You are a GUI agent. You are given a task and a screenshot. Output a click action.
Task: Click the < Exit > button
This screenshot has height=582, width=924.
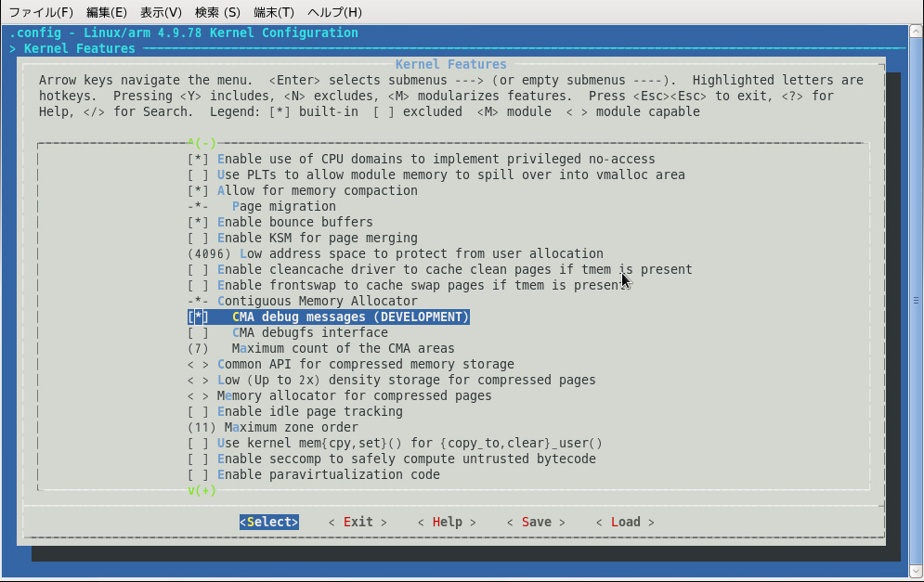358,522
